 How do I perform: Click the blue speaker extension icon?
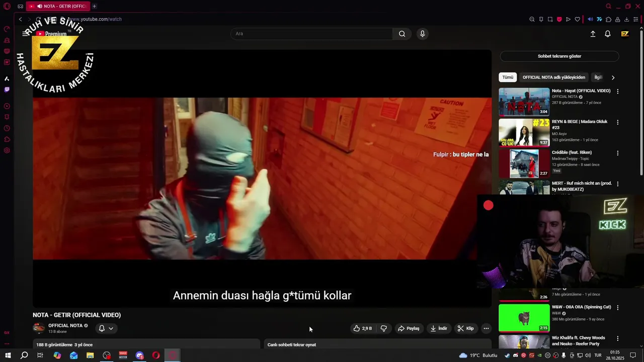591,20
